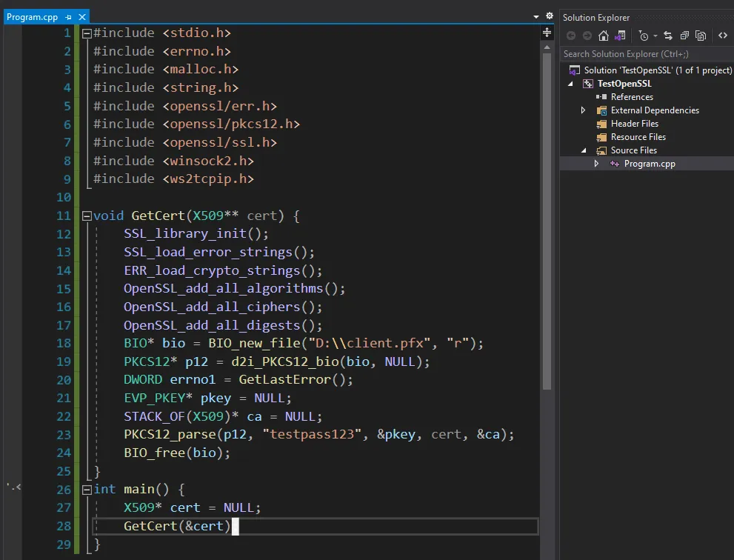734x560 pixels.
Task: Open the active documents list dropdown
Action: [x=536, y=16]
